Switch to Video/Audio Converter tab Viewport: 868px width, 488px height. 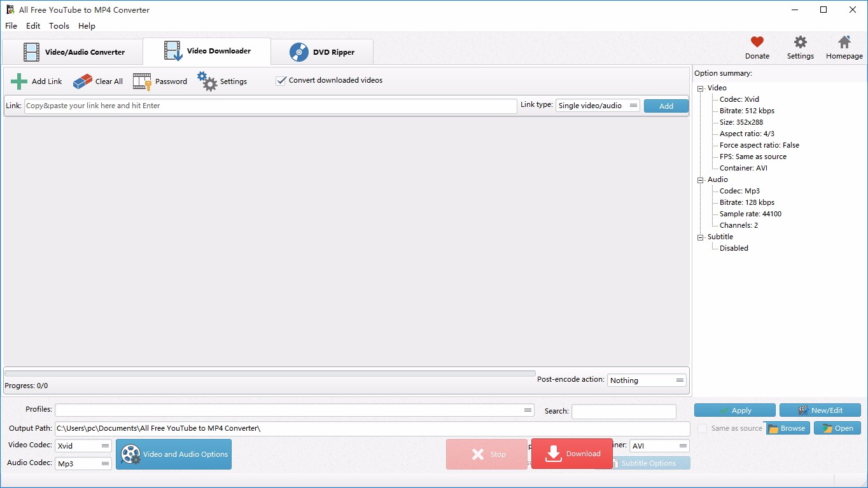coord(73,52)
